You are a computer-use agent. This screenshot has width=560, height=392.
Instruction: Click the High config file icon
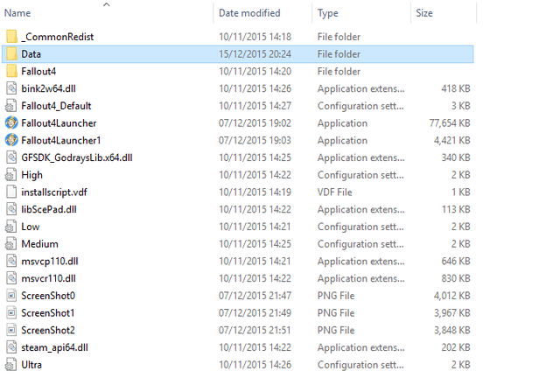11,175
